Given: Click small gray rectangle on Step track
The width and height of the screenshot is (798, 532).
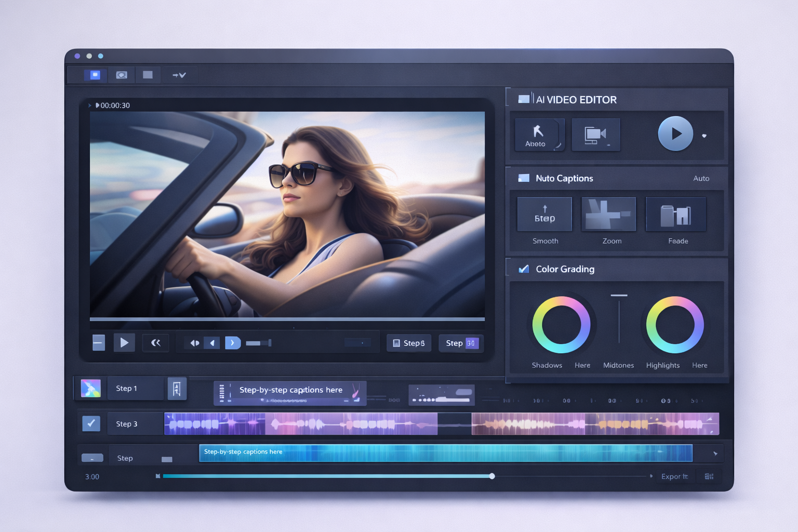Looking at the screenshot, I should coord(167,459).
